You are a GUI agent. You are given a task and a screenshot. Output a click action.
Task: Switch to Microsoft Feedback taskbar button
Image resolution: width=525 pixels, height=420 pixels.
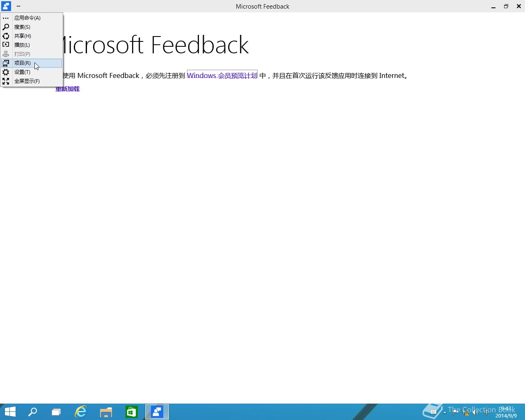coord(157,412)
